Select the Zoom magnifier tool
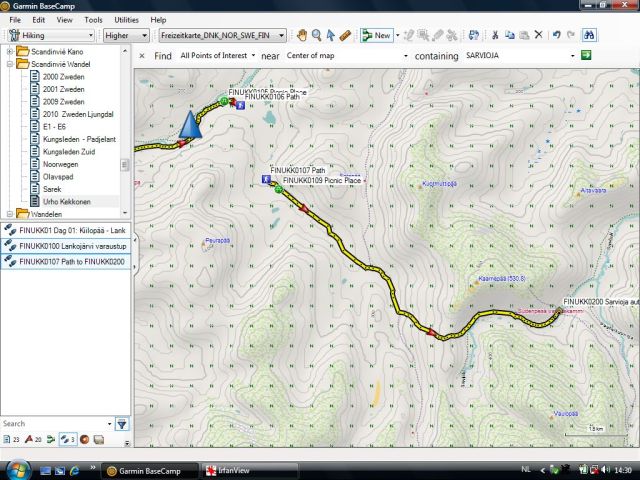The width and height of the screenshot is (640, 480). point(317,35)
